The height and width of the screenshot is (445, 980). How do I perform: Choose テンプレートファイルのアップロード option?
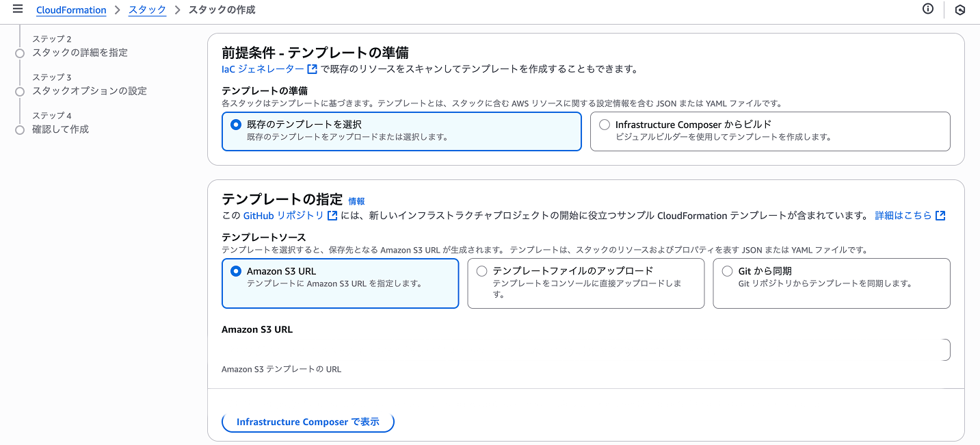tap(585, 283)
